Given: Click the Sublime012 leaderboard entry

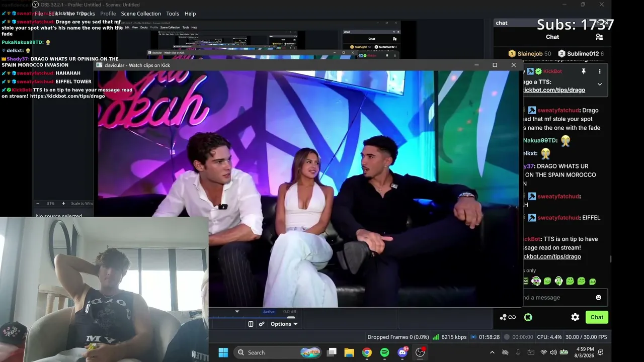Looking at the screenshot, I should [x=581, y=54].
